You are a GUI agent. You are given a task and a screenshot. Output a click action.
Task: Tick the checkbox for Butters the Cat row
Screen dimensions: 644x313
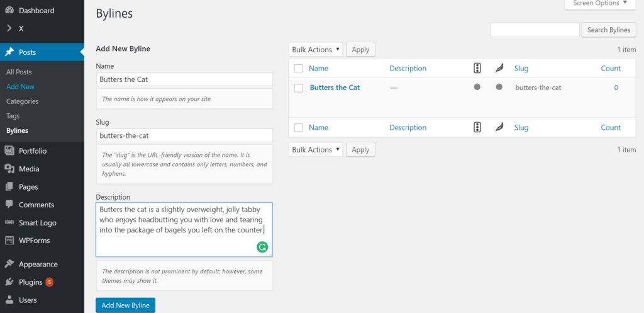tap(299, 88)
